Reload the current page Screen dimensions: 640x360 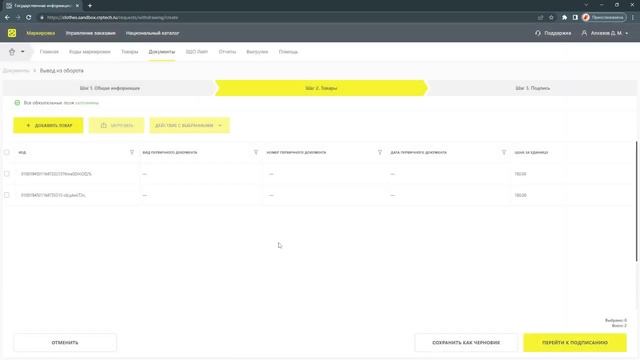click(x=29, y=18)
